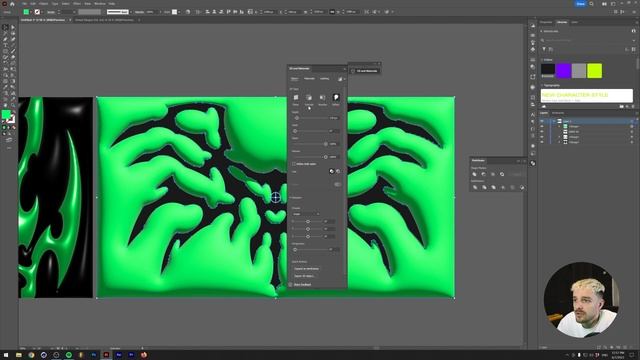Open the Object tab in 3D panel
Screen dimensions: 640x360
pyautogui.click(x=294, y=79)
